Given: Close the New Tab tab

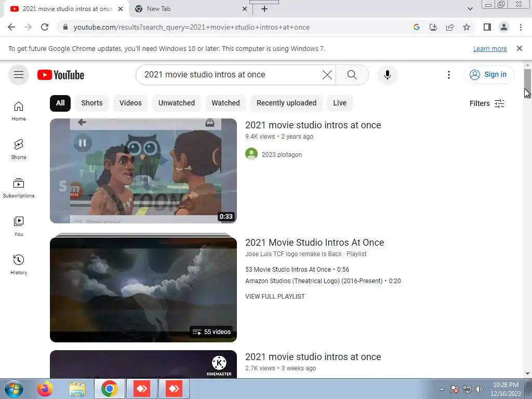Looking at the screenshot, I should [x=245, y=9].
